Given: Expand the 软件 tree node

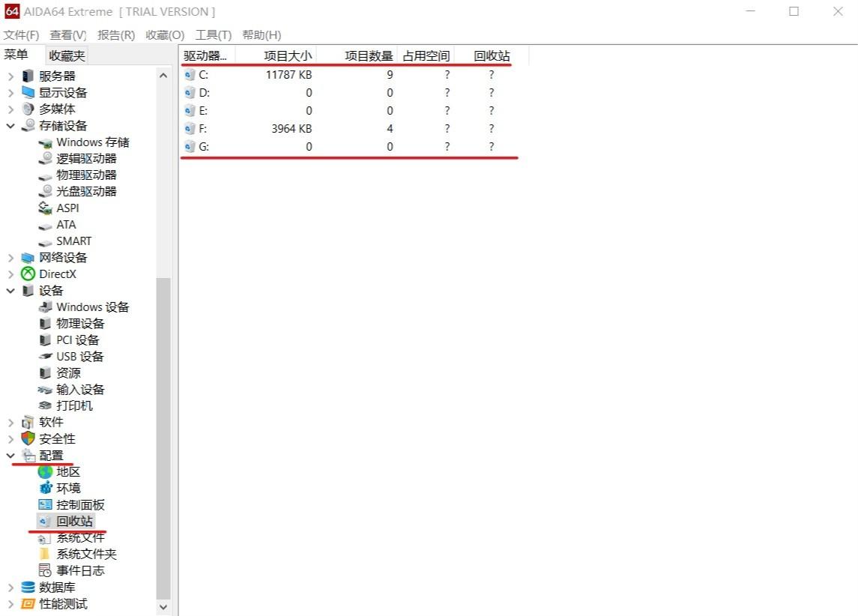Looking at the screenshot, I should pos(10,423).
